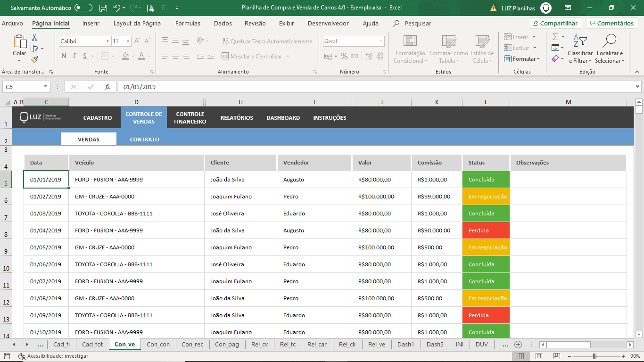This screenshot has width=644, height=362.
Task: Expand the Name Box C5 dropdown
Action: [x=46, y=87]
